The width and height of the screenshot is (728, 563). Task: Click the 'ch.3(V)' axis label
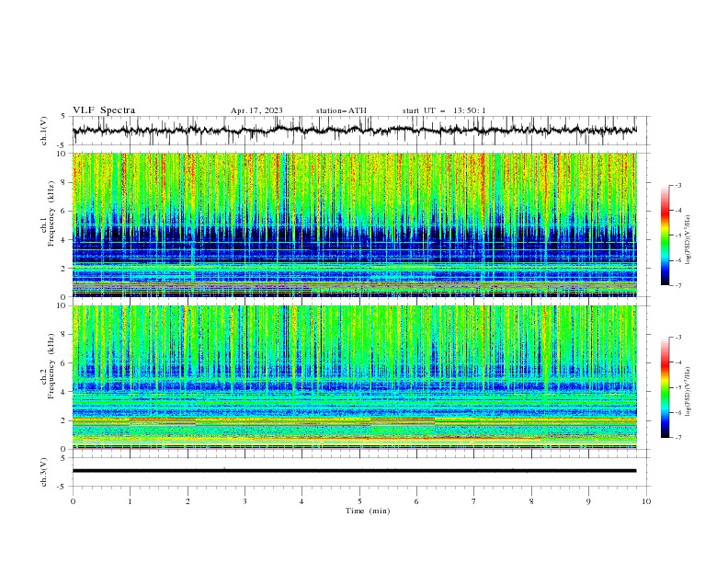point(44,472)
